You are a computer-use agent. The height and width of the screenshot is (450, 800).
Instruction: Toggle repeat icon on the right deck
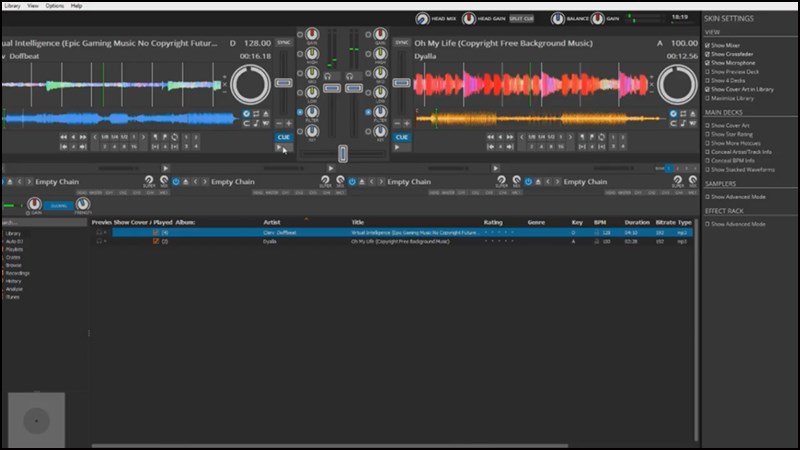[x=683, y=113]
